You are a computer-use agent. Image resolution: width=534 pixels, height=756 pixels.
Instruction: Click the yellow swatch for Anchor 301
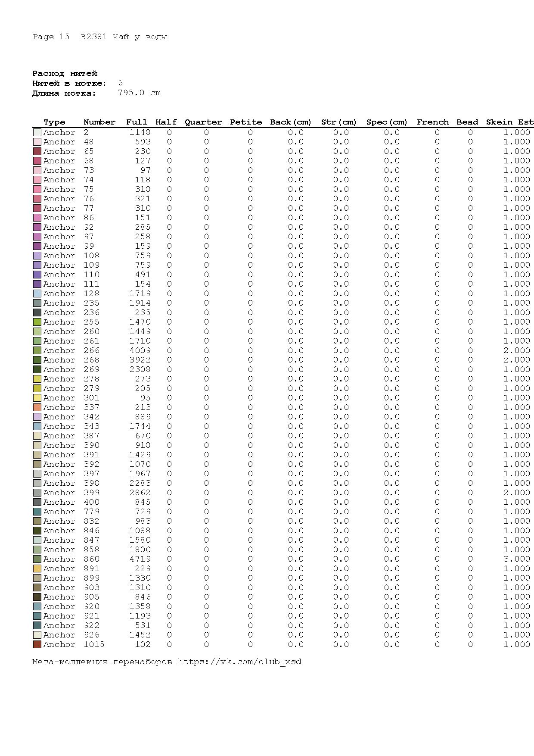(37, 398)
